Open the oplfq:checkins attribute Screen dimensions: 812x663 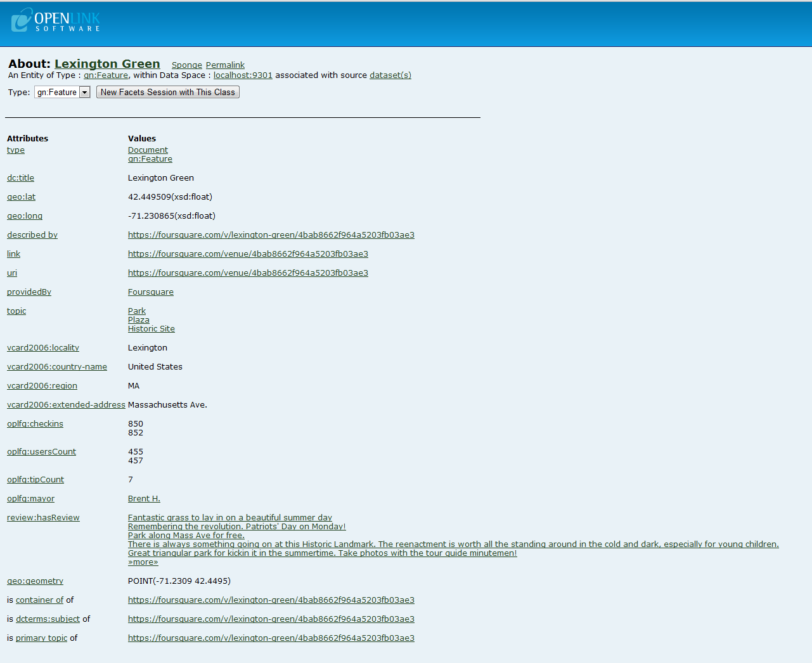pos(35,424)
